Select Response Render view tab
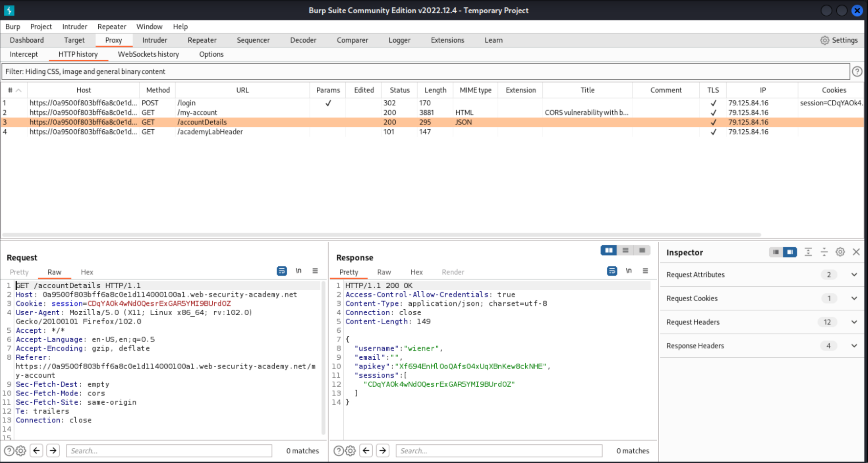Image resolution: width=868 pixels, height=463 pixels. pos(453,272)
